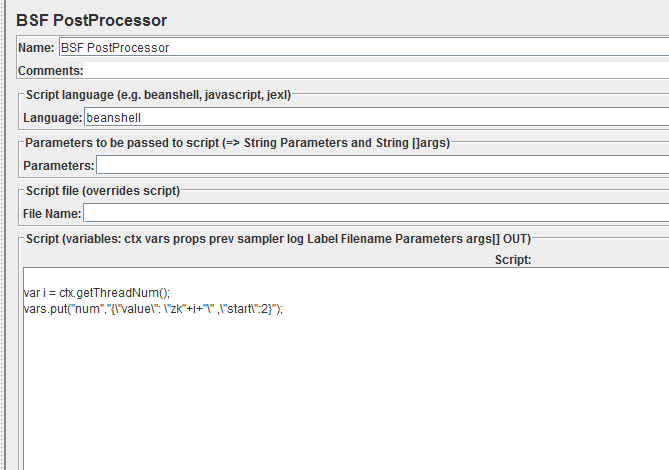669x470 pixels.
Task: Place cursor on the ctx.getThreadNum() script line
Action: tap(97, 293)
